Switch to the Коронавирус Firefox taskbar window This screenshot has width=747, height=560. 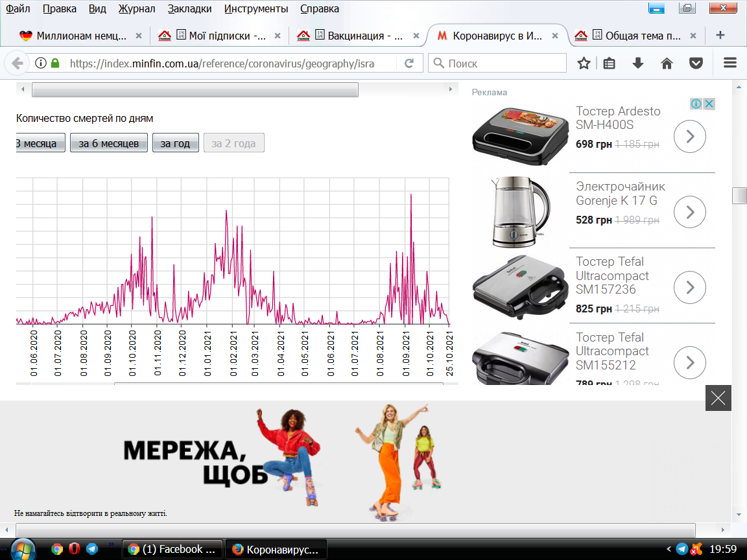click(276, 549)
